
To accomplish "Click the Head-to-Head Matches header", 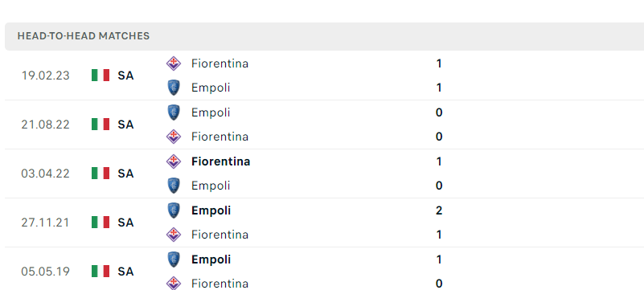I will point(84,36).
